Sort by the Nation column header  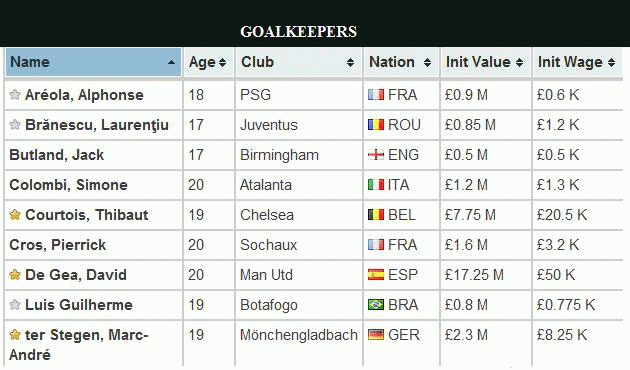(401, 62)
